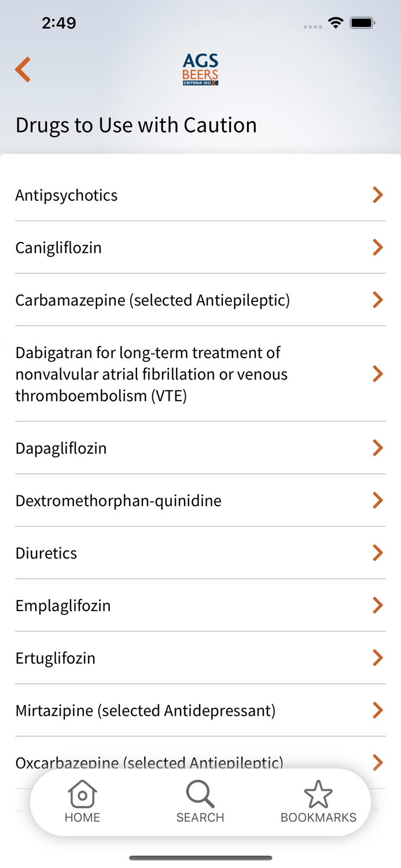Tap the orange back arrow
Image resolution: width=401 pixels, height=868 pixels.
[x=23, y=70]
